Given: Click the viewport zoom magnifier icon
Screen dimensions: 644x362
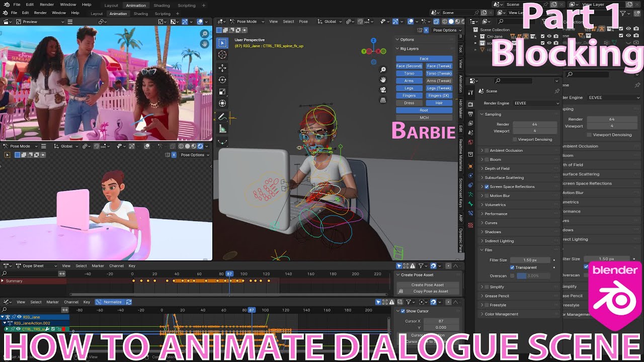Looking at the screenshot, I should coord(383,70).
